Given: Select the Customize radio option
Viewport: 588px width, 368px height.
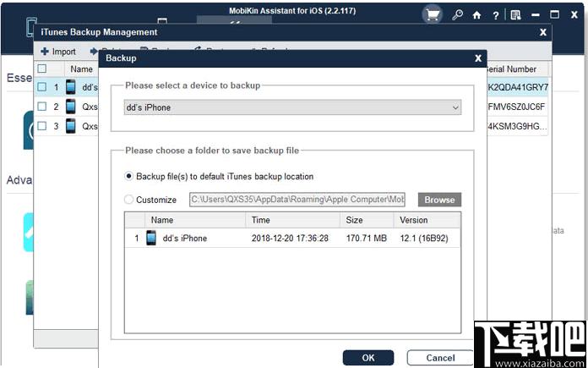Looking at the screenshot, I should (129, 200).
